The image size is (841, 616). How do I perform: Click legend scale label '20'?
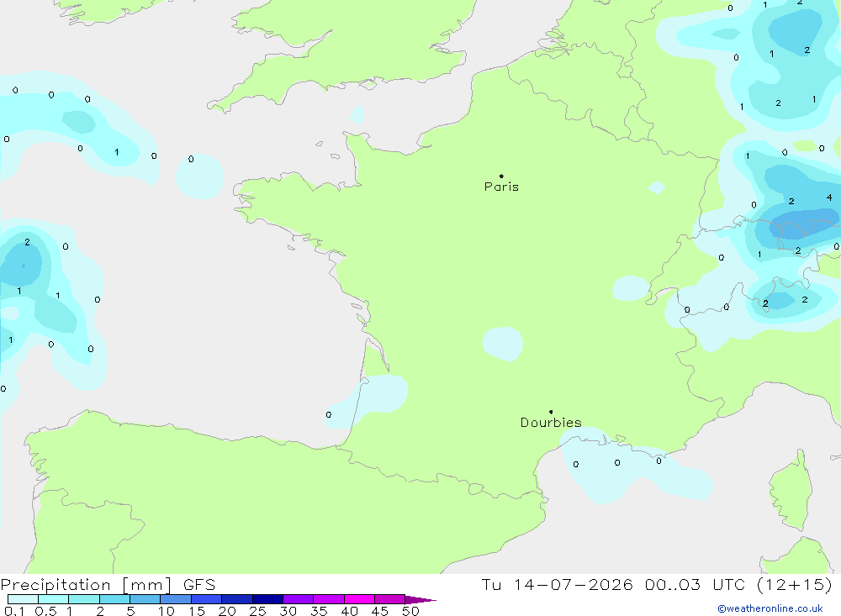227,611
